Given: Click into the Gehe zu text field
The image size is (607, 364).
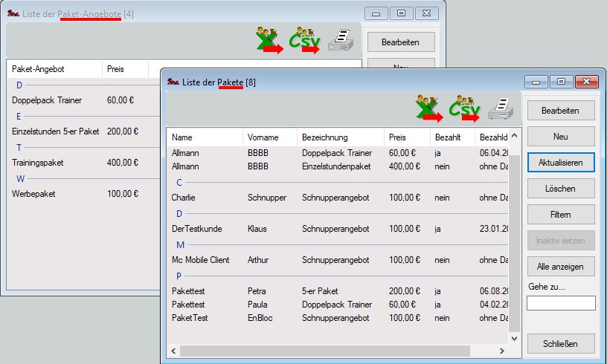Looking at the screenshot, I should [x=561, y=303].
